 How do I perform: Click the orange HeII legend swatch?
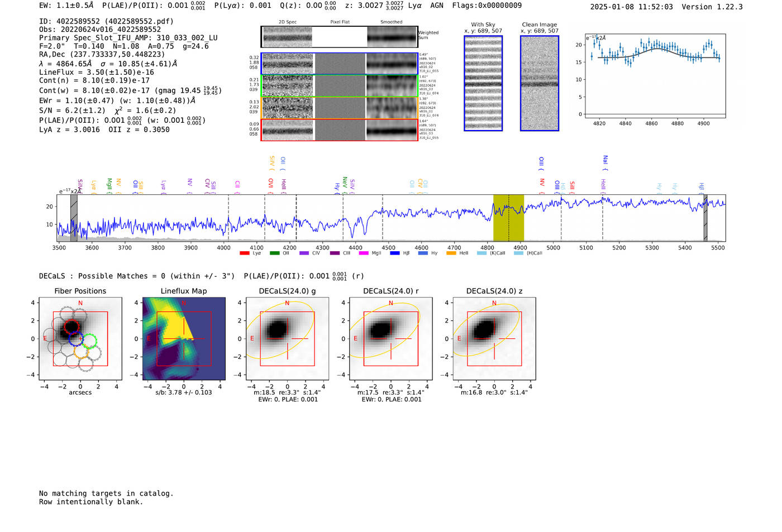click(451, 253)
